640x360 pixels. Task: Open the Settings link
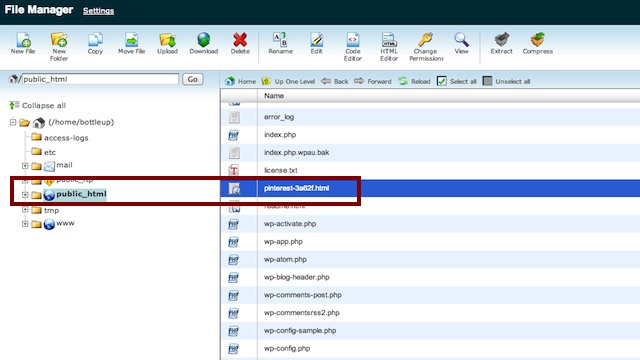(98, 11)
